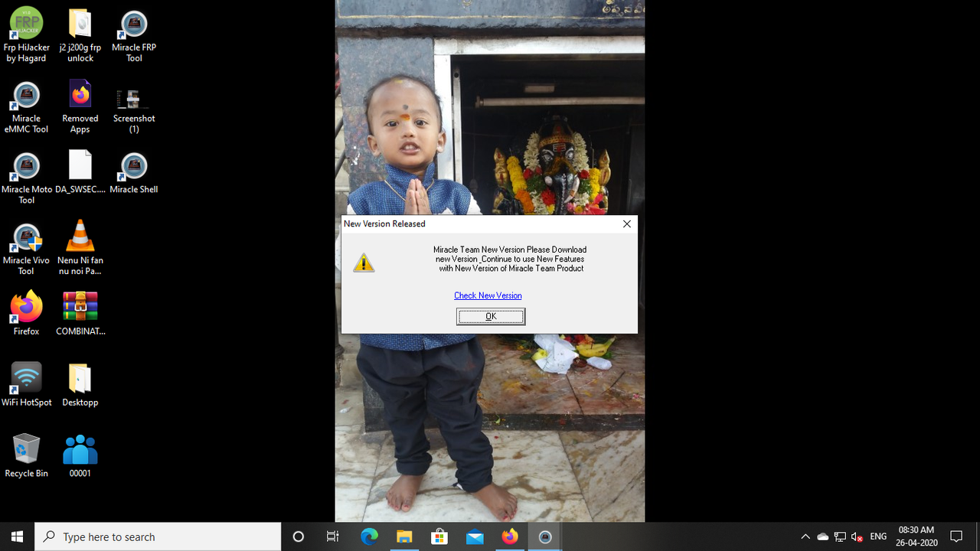Screen dimensions: 980x551
Task: Open the 00001 desktop icon
Action: [x=80, y=456]
